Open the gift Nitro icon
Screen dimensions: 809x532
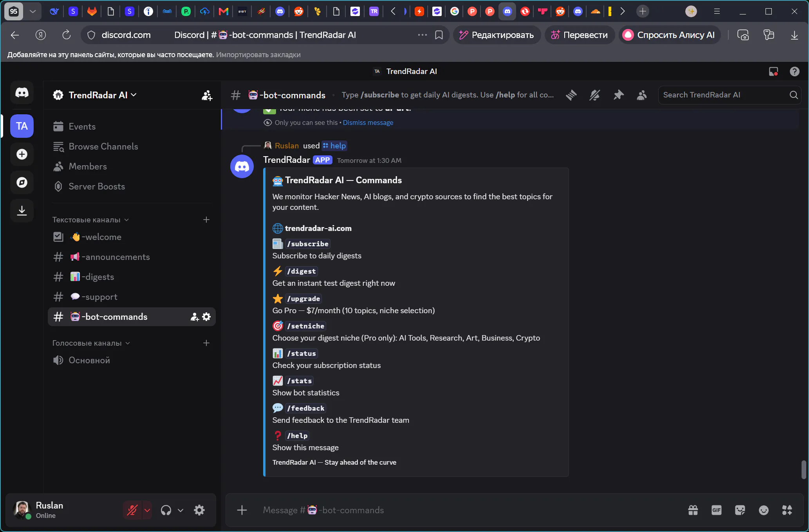coord(693,510)
